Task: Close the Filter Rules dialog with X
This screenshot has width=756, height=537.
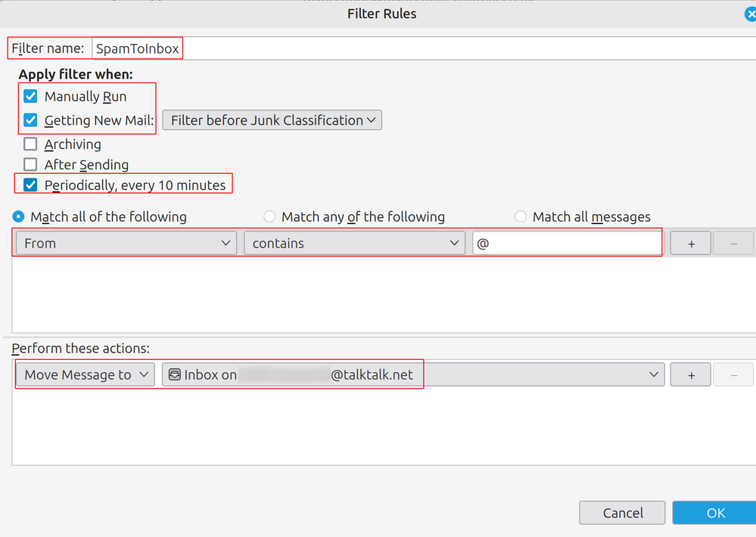Action: [x=750, y=14]
